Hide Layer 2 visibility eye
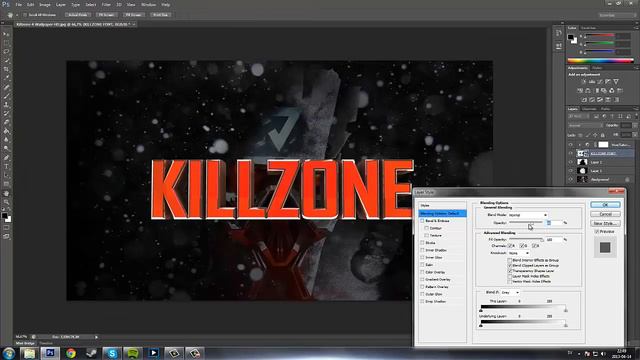Image resolution: width=640 pixels, height=360 pixels. (571, 162)
